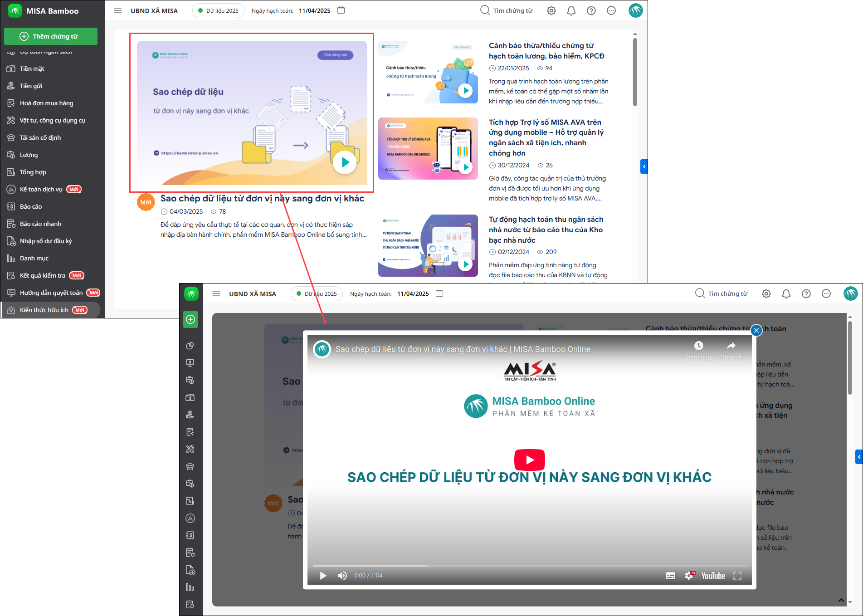The width and height of the screenshot is (863, 616).
Task: Click the video progress bar
Action: 529,566
